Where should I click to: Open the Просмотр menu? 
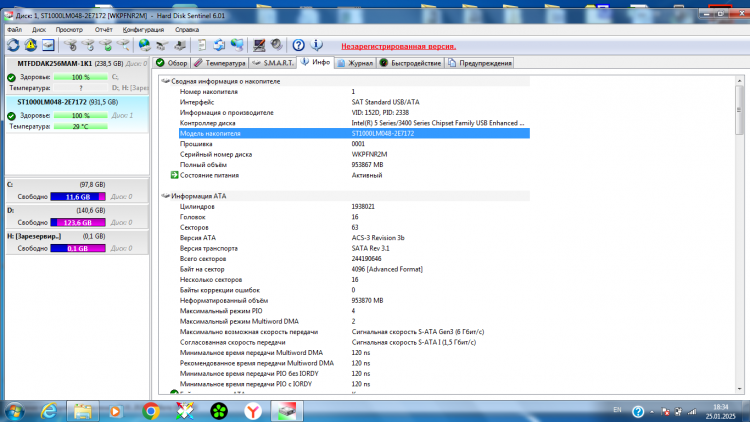click(69, 30)
